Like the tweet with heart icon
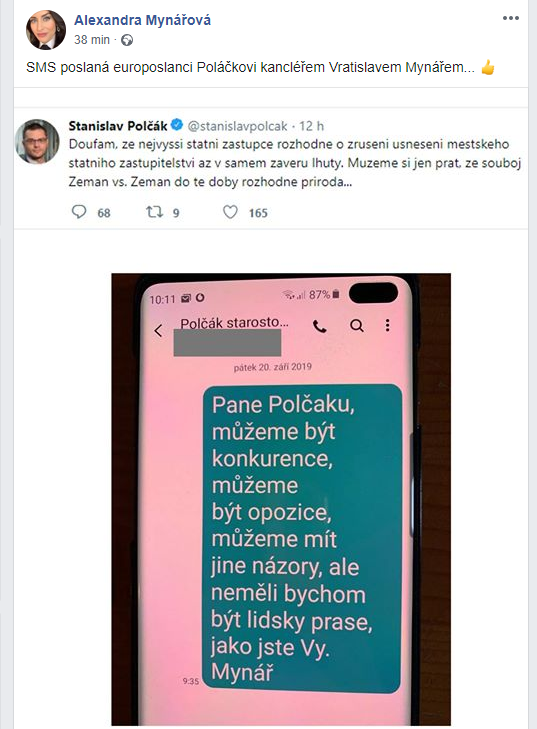Image resolution: width=537 pixels, height=729 pixels. (230, 212)
